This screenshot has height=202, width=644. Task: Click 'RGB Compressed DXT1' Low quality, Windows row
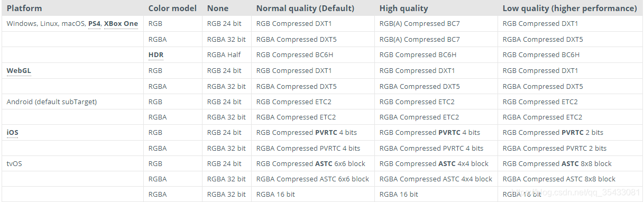click(x=540, y=24)
